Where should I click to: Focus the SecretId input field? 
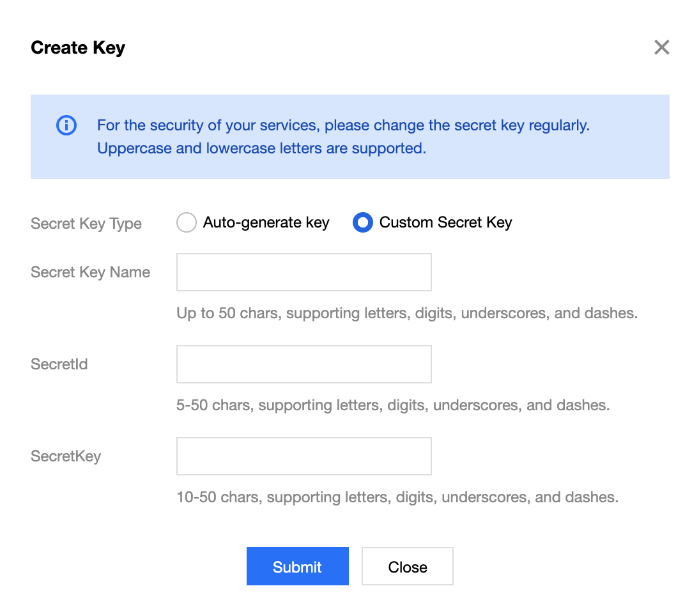[304, 364]
